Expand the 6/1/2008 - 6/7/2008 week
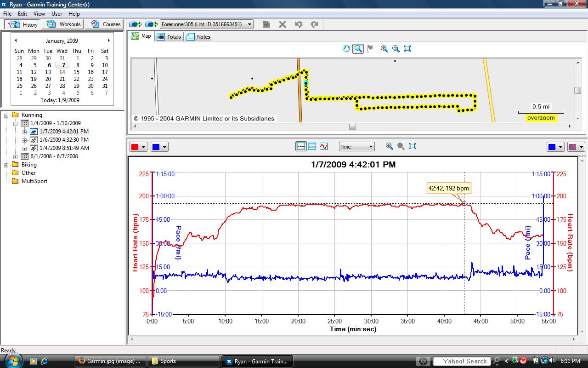 [16, 156]
